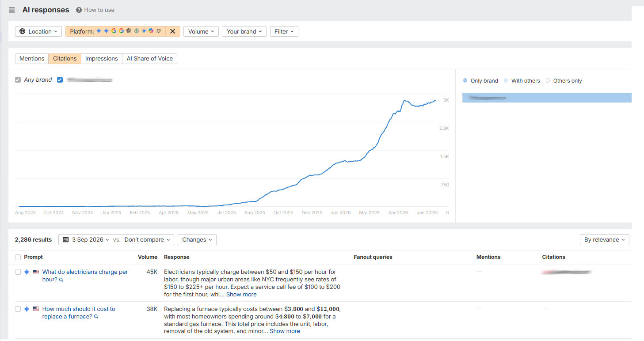Click the calendar icon beside 3 Sep 2026
This screenshot has height=341, width=644.
coord(66,239)
